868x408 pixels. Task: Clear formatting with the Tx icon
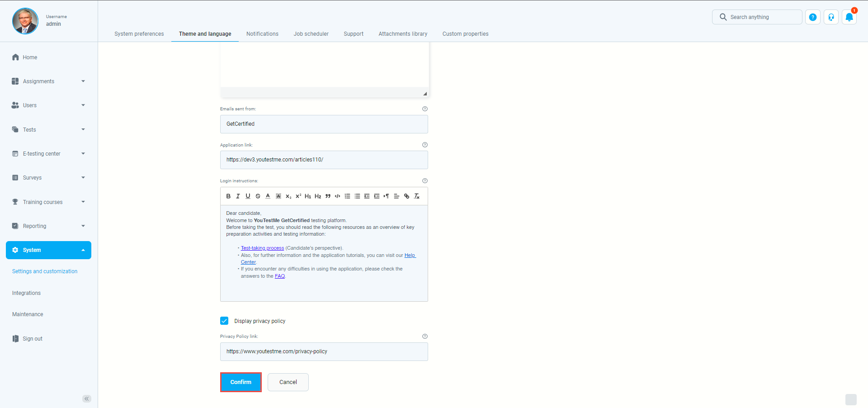[417, 196]
